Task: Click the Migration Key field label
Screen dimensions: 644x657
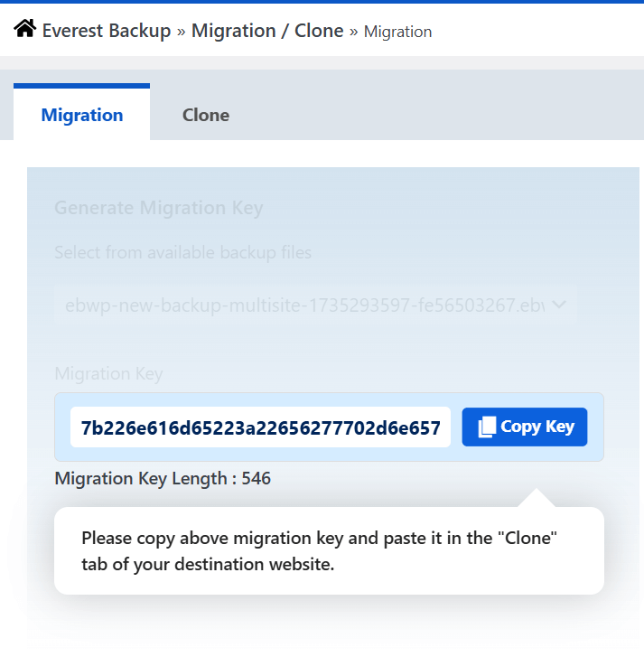Action: [x=108, y=373]
